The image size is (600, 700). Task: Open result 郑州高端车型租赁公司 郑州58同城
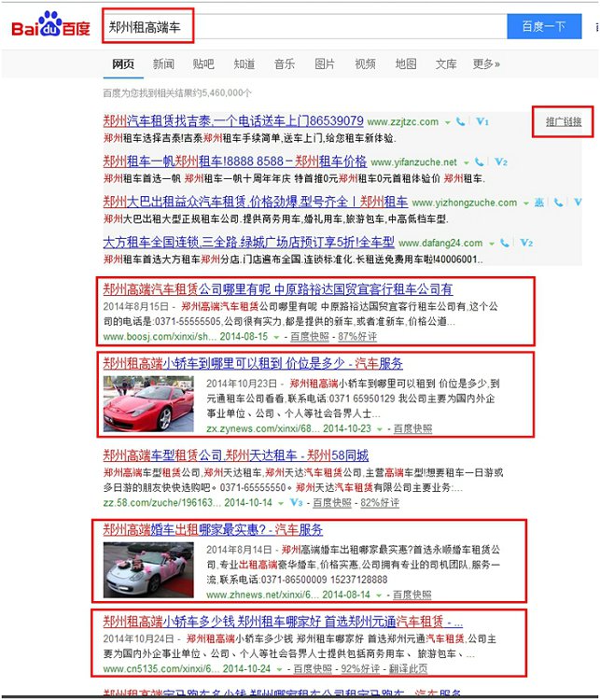click(x=236, y=455)
